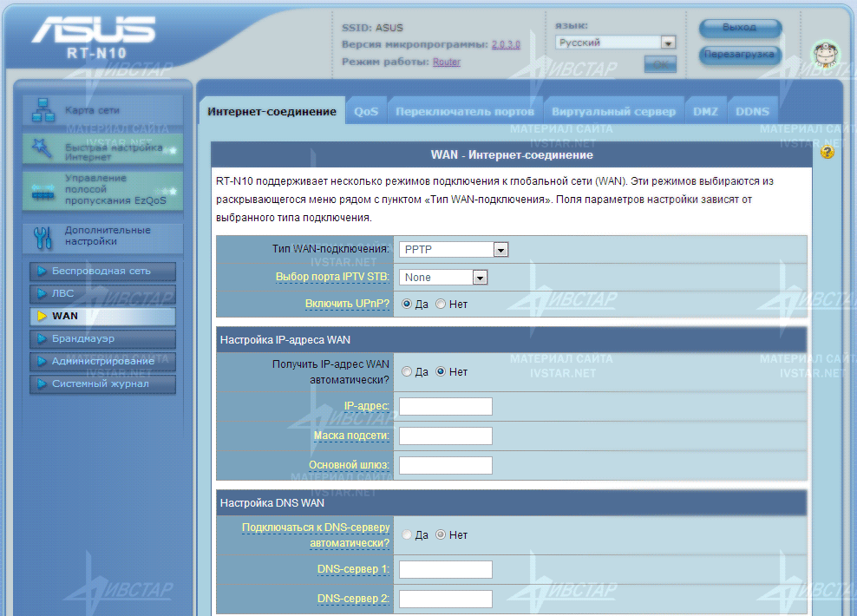Select Да for automatic DNS server
The image size is (857, 616).
[407, 534]
